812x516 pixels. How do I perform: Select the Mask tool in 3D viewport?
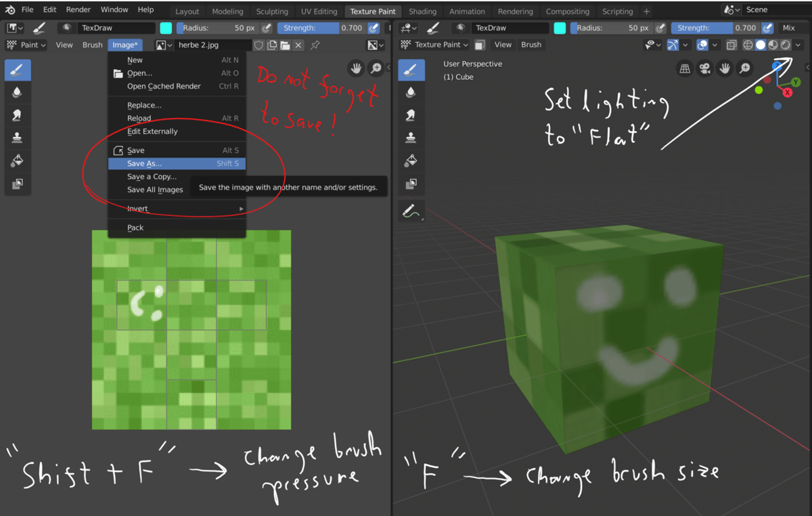(411, 184)
